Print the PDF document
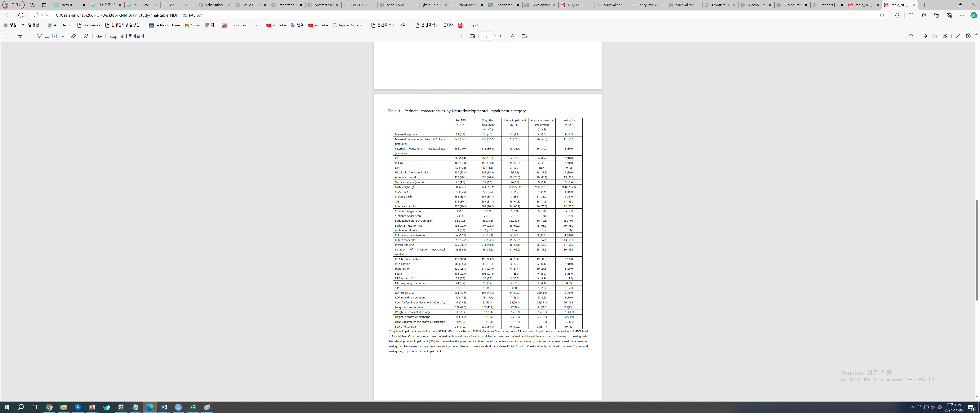The image size is (980, 413). [924, 36]
